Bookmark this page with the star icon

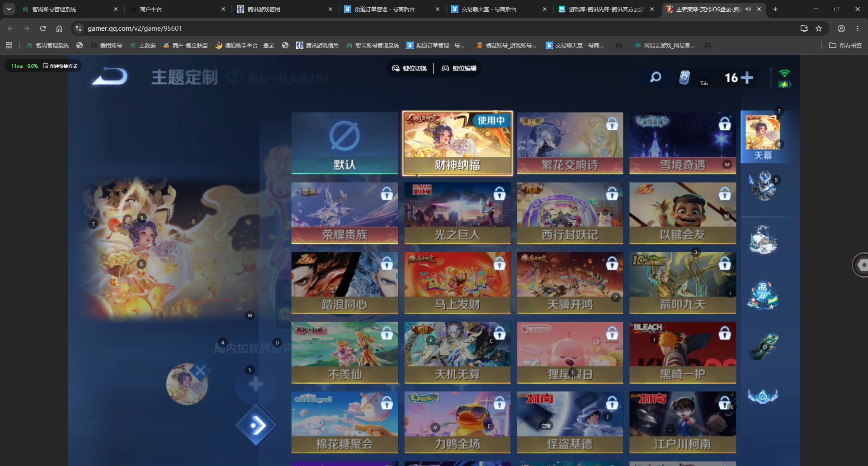click(819, 28)
